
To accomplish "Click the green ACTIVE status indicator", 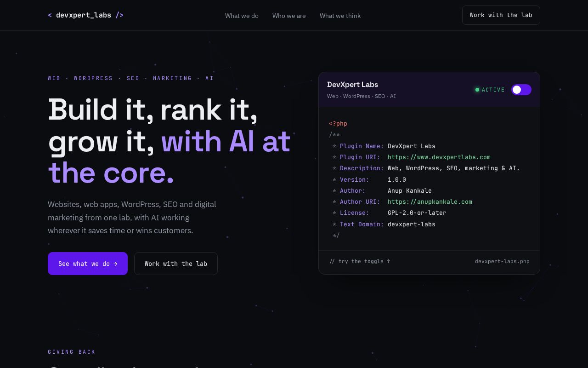I will point(490,90).
